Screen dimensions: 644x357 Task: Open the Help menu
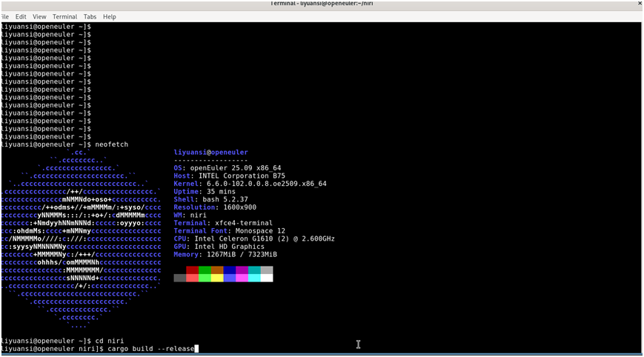click(109, 17)
